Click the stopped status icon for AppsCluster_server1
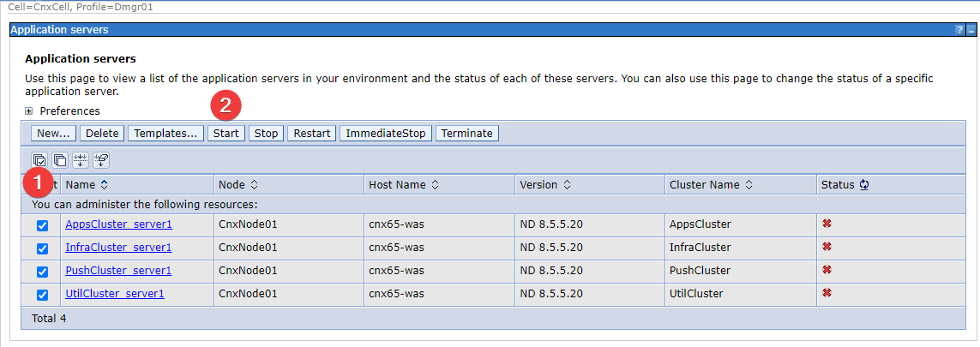The image size is (980, 347). [827, 224]
